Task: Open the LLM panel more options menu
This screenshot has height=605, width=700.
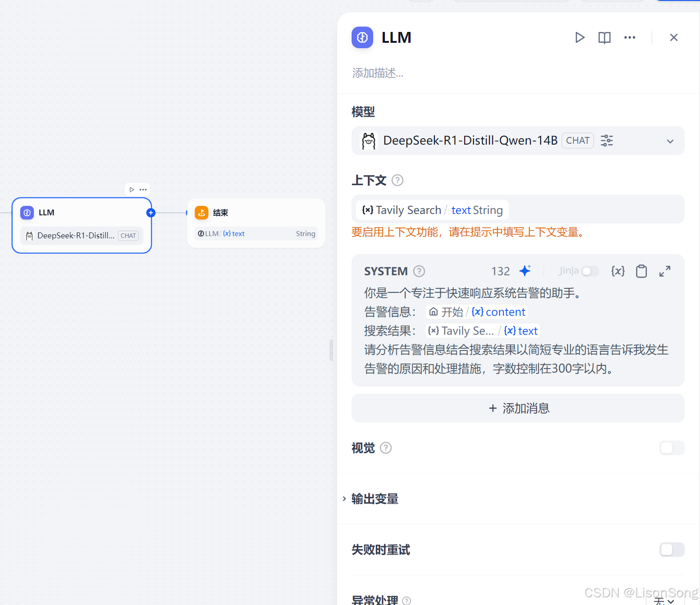Action: (x=629, y=37)
